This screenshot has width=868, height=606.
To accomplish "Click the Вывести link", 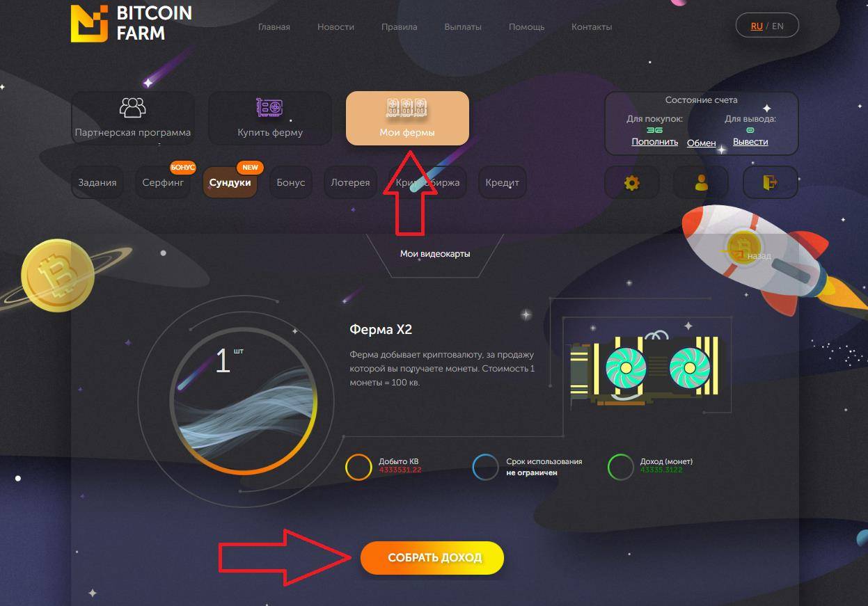I will tap(750, 142).
